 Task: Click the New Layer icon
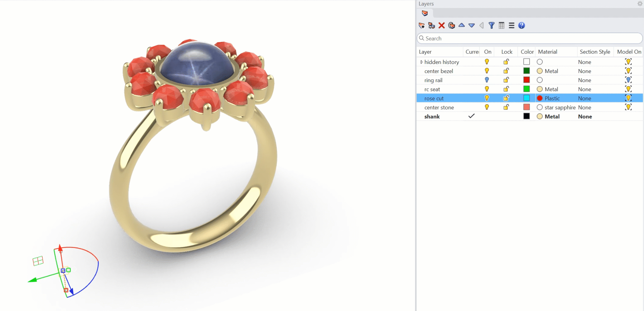422,25
